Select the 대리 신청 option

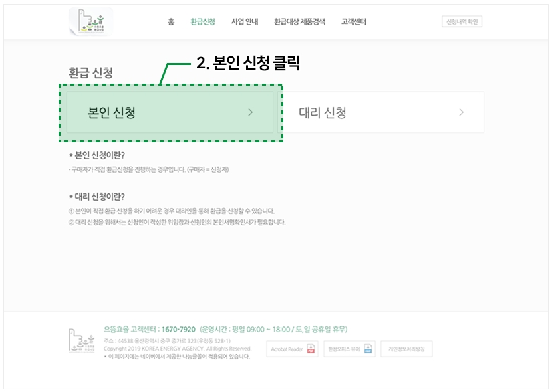point(381,112)
